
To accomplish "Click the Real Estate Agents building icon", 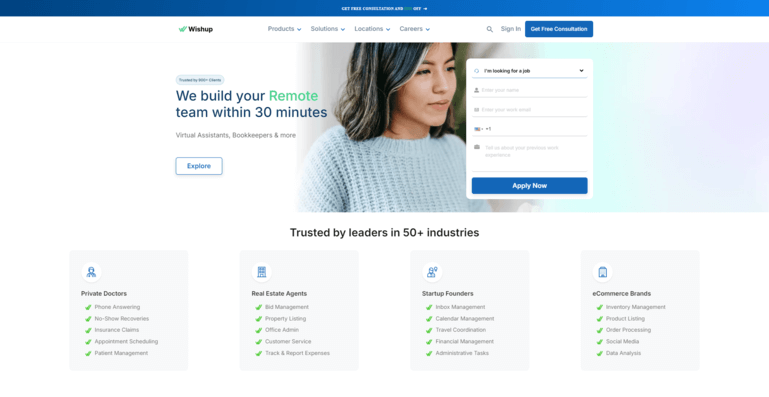I will point(261,272).
